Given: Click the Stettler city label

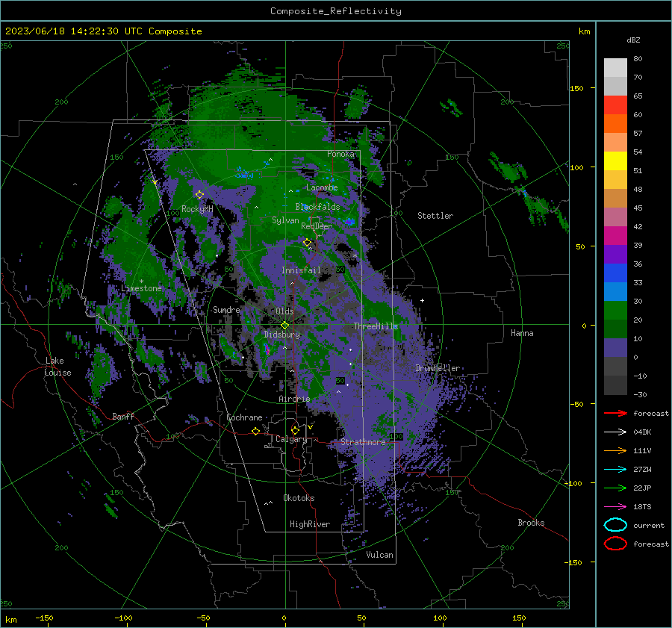Looking at the screenshot, I should pyautogui.click(x=435, y=216).
